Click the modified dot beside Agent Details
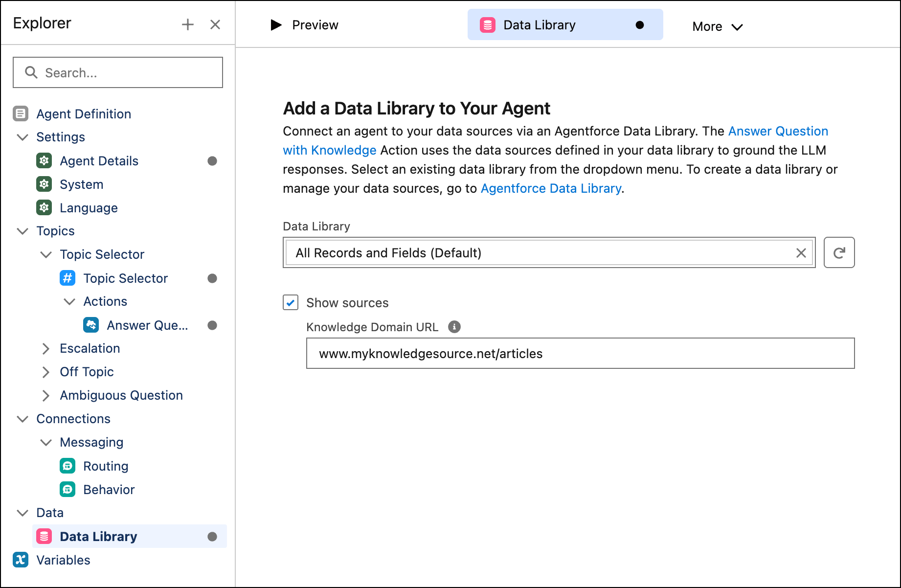The height and width of the screenshot is (588, 901). pos(212,161)
